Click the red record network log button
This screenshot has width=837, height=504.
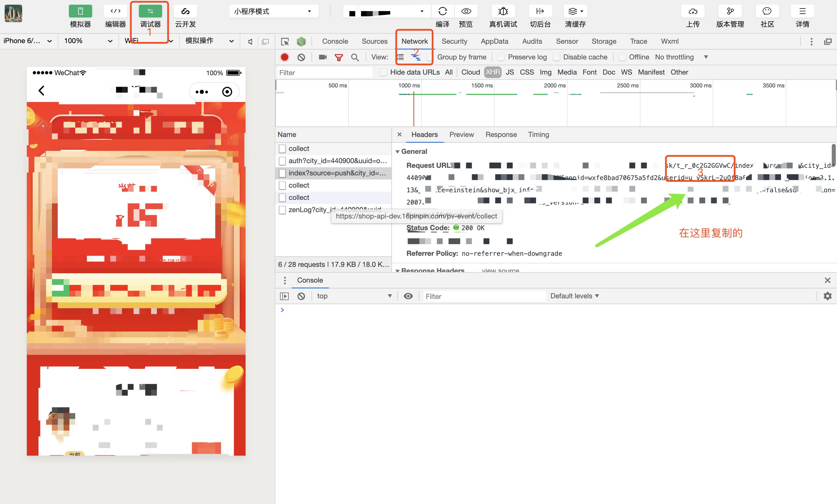tap(285, 57)
